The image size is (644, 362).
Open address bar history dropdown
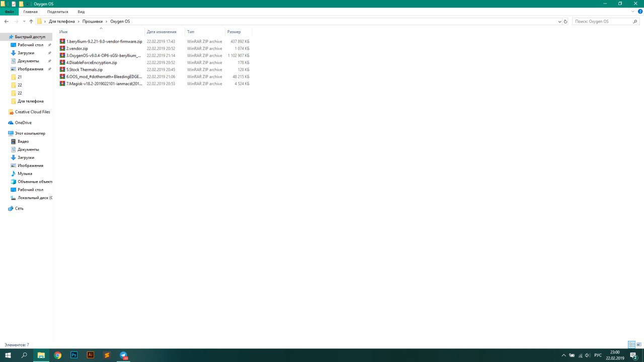[559, 22]
